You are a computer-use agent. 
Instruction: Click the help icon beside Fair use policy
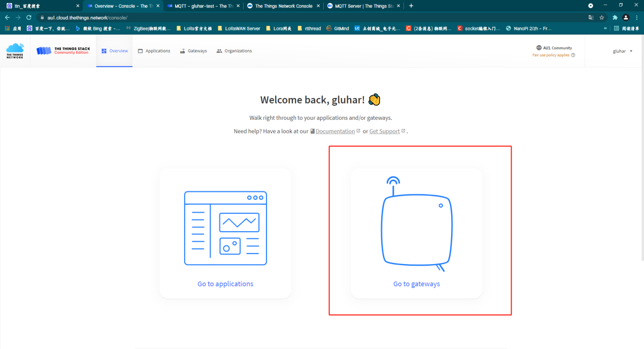(x=573, y=55)
